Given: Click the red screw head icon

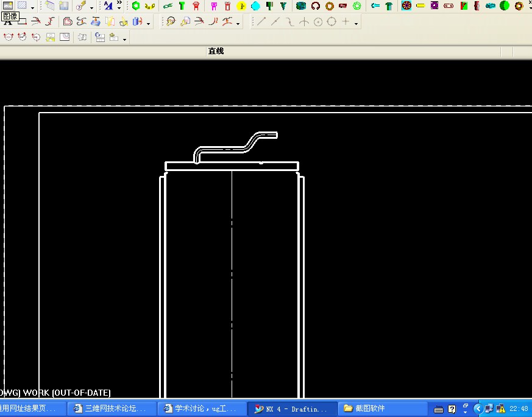Looking at the screenshot, I should (x=196, y=5).
